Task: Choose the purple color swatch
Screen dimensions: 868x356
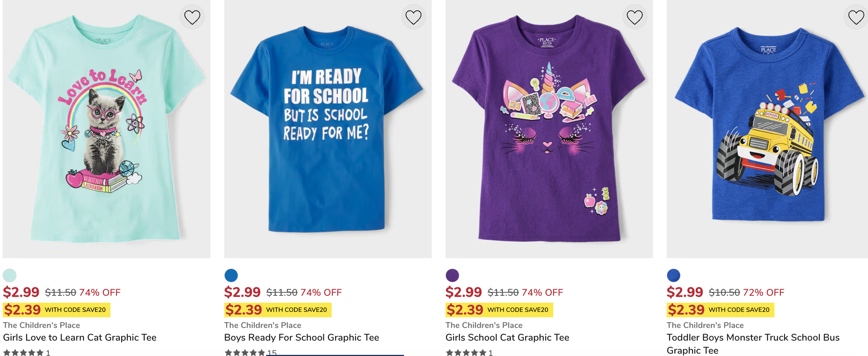Action: pyautogui.click(x=452, y=275)
